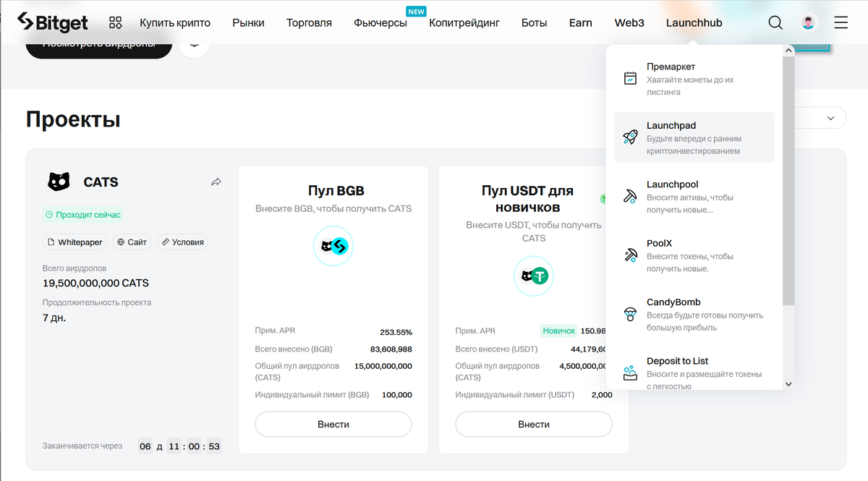The height and width of the screenshot is (481, 868).
Task: Click the Launchpad rocket icon
Action: click(631, 137)
